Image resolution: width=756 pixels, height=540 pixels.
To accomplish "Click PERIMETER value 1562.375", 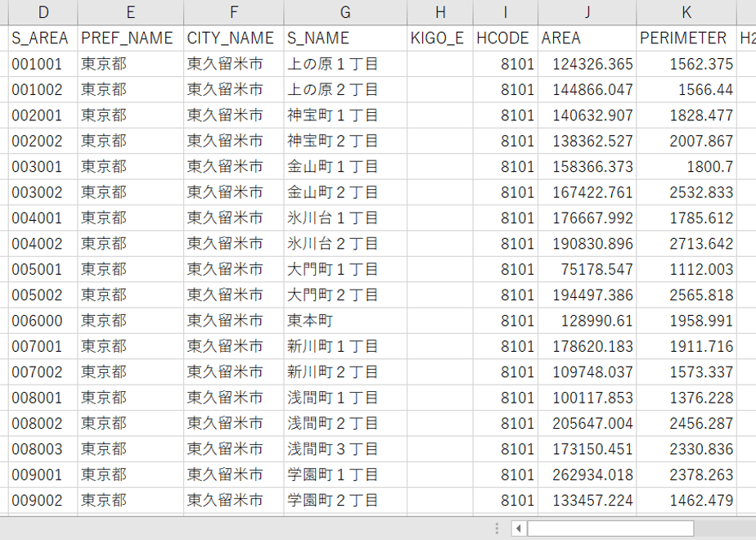I will (x=686, y=64).
